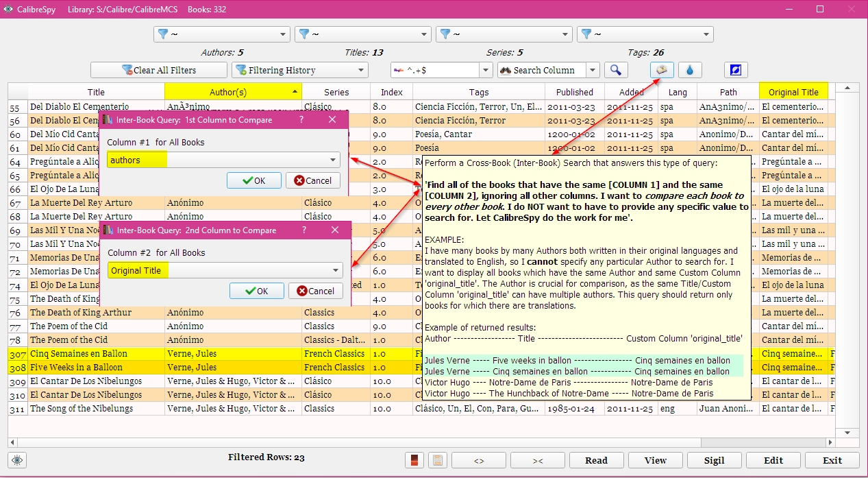Click the vertical scrollbar up arrow
868x478 pixels.
pyautogui.click(x=848, y=88)
